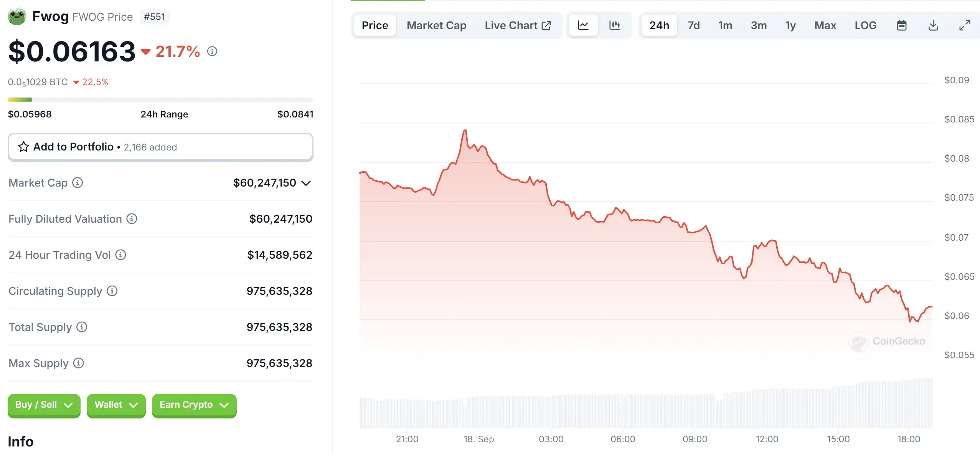Click the info icon beside 21.7% change

tap(212, 51)
